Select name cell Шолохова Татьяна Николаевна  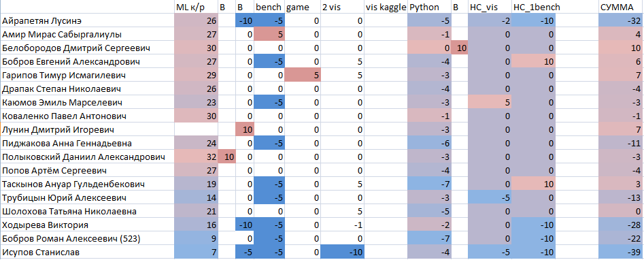coord(87,211)
